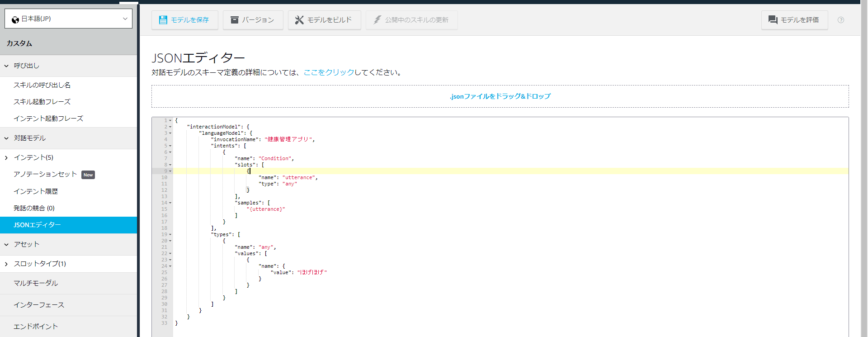The height and width of the screenshot is (337, 868).
Task: Click the lightning icon in 公開中のスキルの更新
Action: (377, 20)
